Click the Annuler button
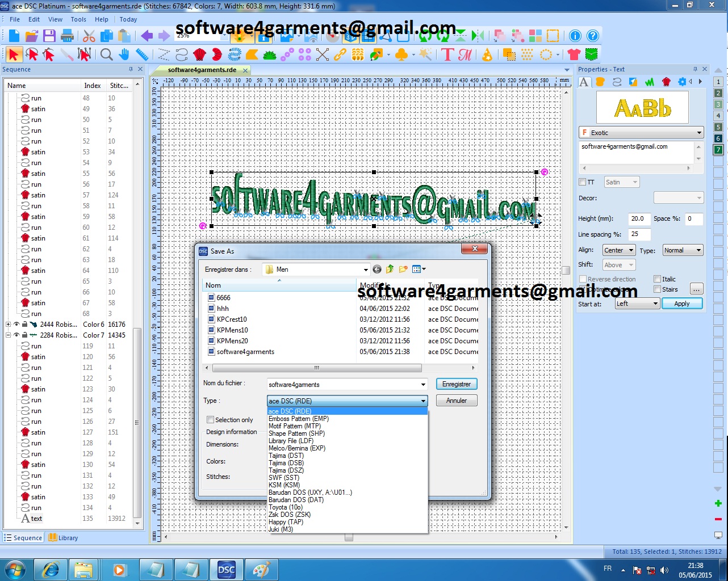The width and height of the screenshot is (728, 581). pos(457,401)
